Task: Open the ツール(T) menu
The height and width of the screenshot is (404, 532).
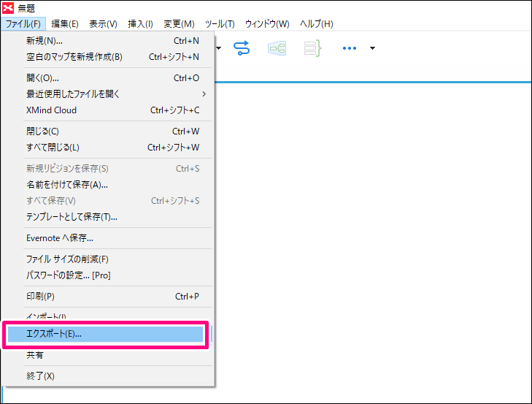Action: pos(220,24)
